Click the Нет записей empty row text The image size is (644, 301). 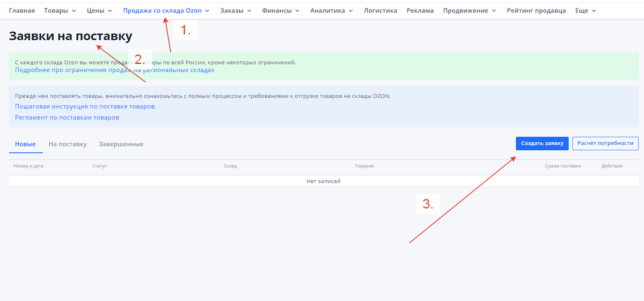tap(324, 181)
